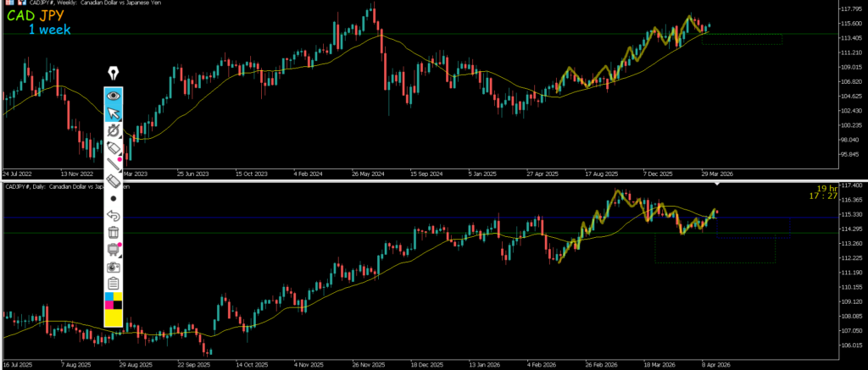868x370 pixels.
Task: Click the clipboard icon in toolbar
Action: pos(113,283)
